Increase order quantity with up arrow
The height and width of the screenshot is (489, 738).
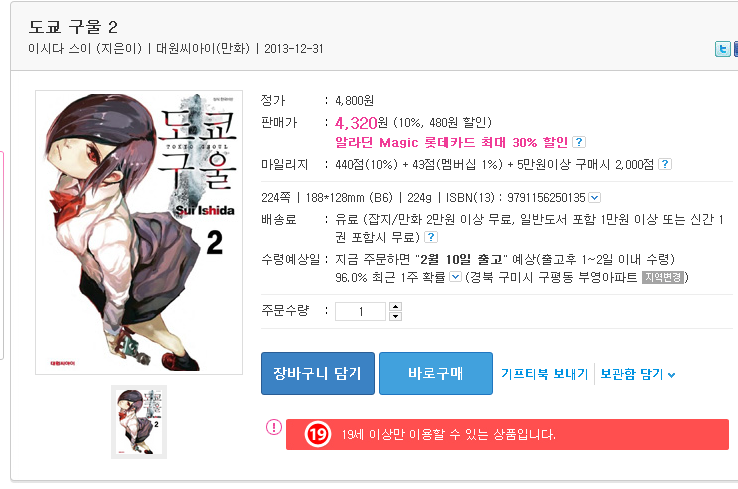(395, 306)
